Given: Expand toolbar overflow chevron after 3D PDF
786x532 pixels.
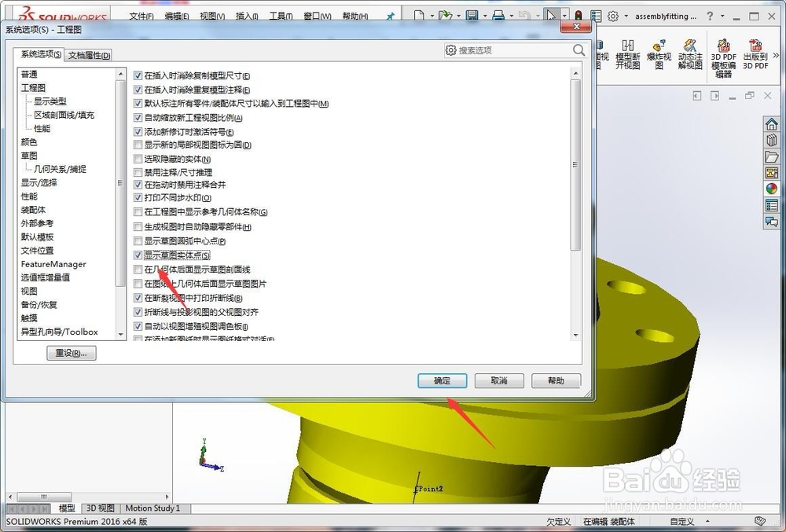Looking at the screenshot, I should coord(776,55).
